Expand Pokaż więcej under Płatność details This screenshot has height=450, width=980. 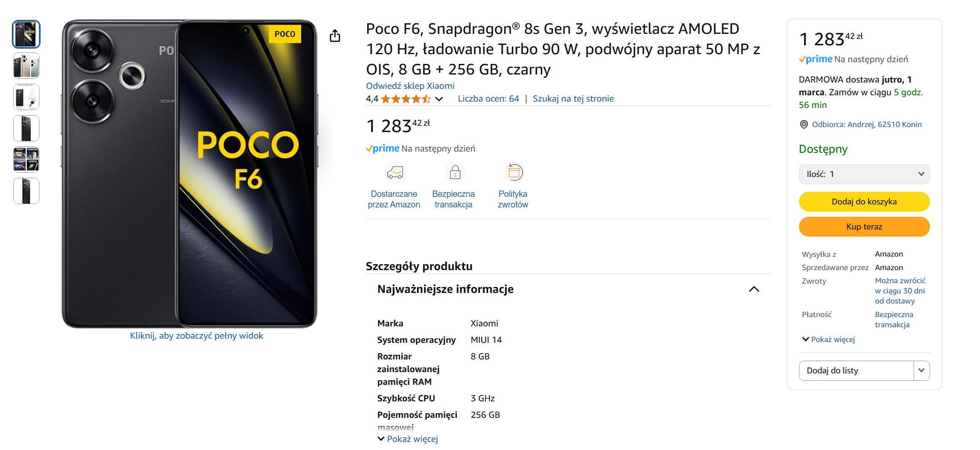tap(829, 339)
